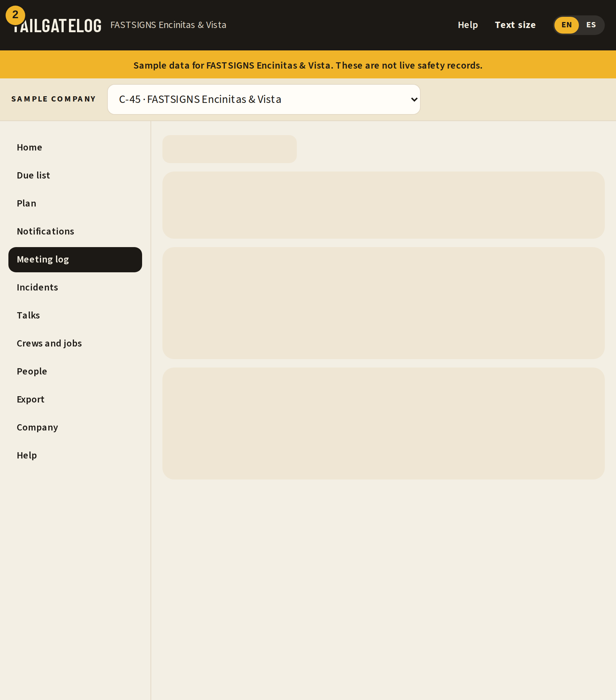Image resolution: width=616 pixels, height=700 pixels.
Task: Select the Meeting log sidebar item
Action: (75, 259)
